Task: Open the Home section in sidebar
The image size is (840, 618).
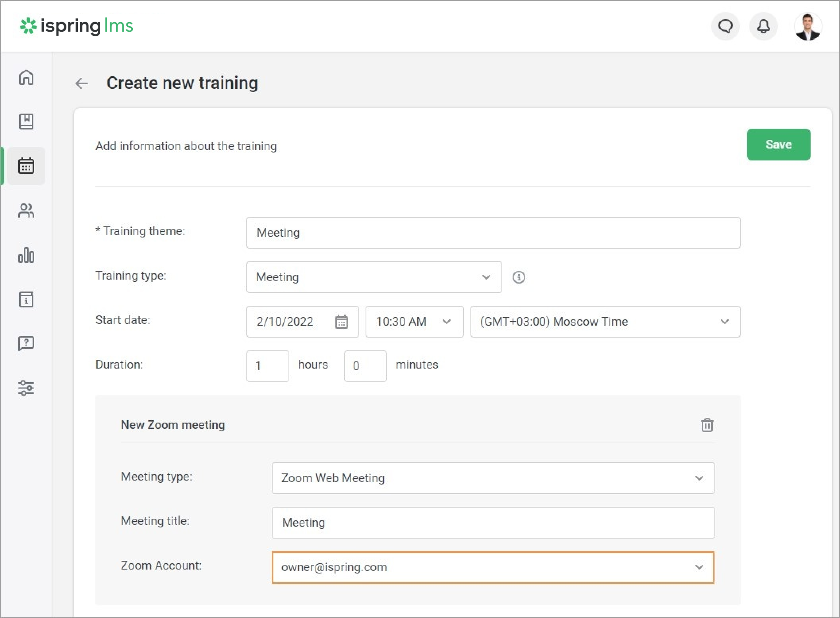Action: (x=26, y=77)
